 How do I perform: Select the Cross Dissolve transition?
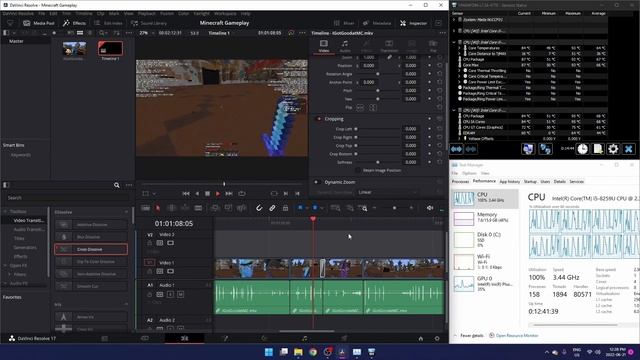tap(91, 249)
